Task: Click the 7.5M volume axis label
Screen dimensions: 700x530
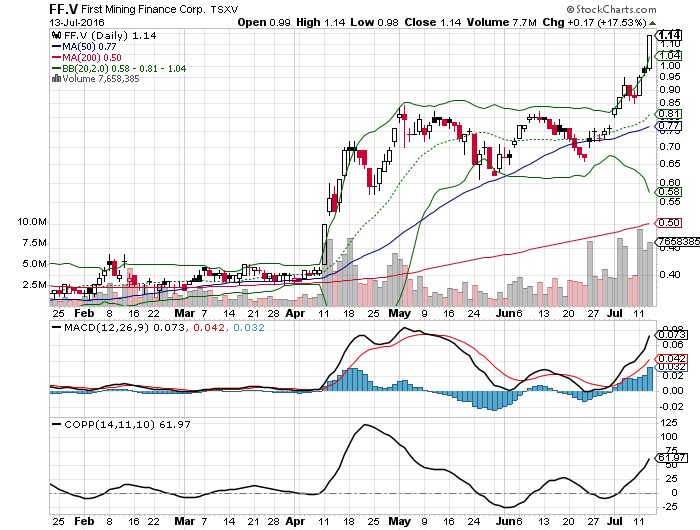Action: pos(34,243)
